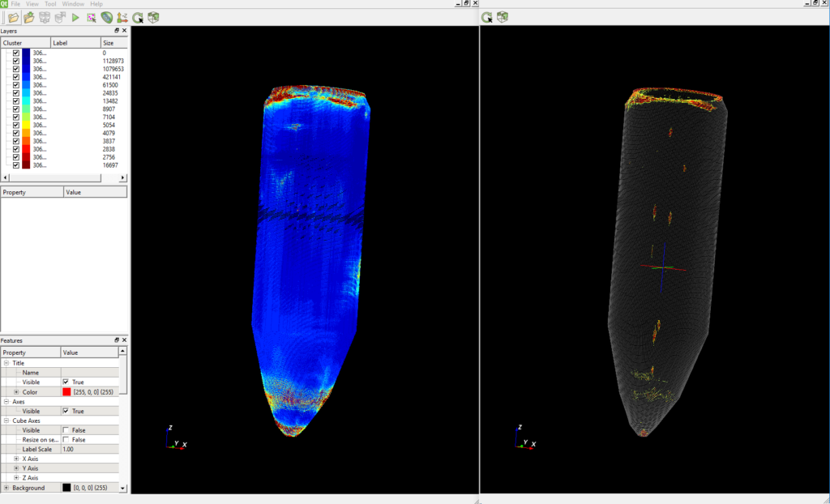Sort layers by the Cluster column header
Viewport: 830px width, 504px height.
pos(25,43)
